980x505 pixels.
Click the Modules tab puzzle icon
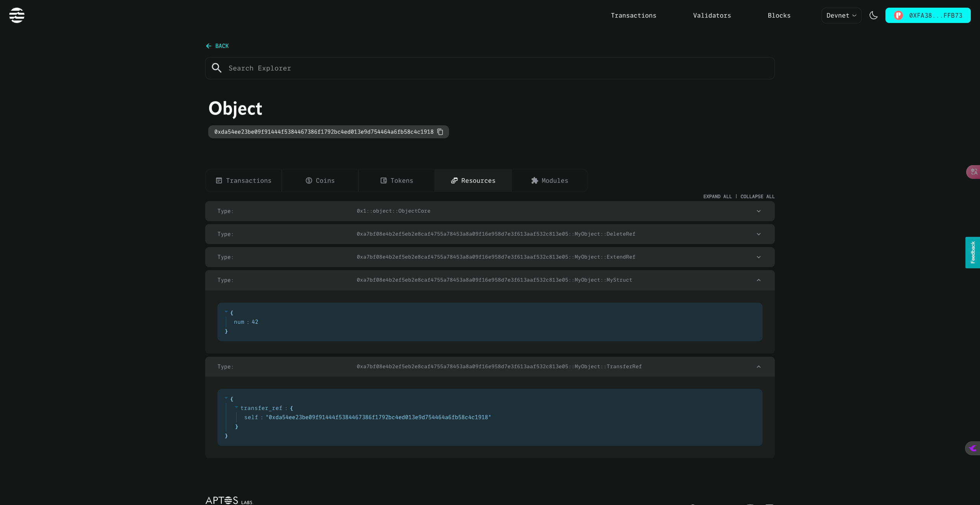click(535, 180)
